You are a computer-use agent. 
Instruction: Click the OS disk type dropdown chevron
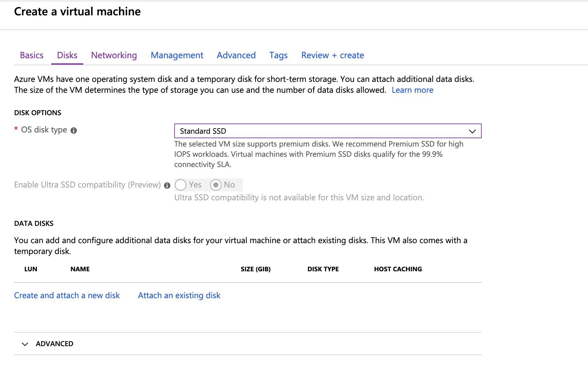tap(472, 131)
